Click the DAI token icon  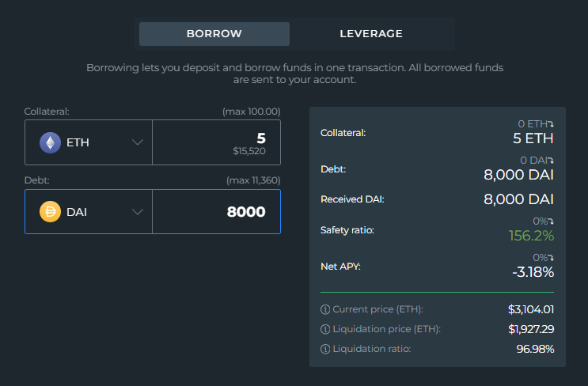51,212
